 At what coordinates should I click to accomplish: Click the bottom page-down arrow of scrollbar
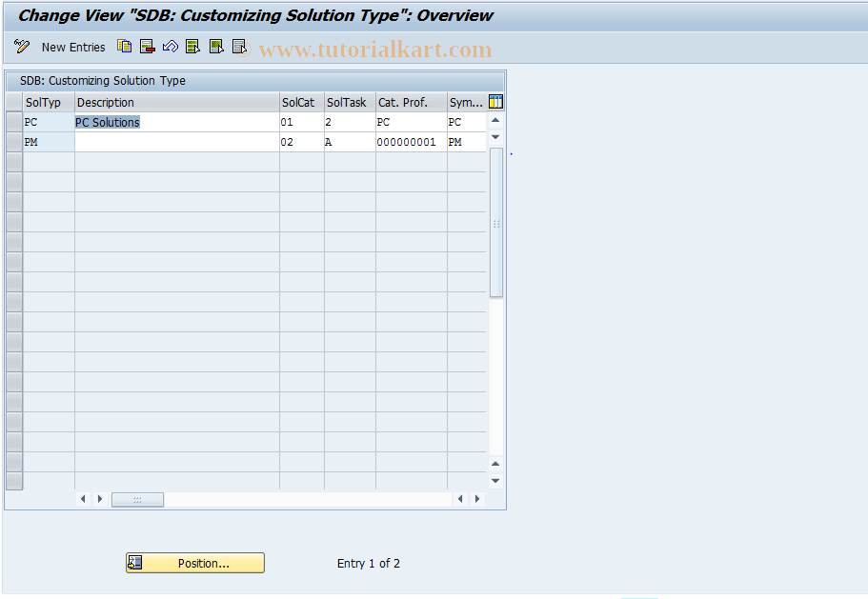click(x=495, y=481)
